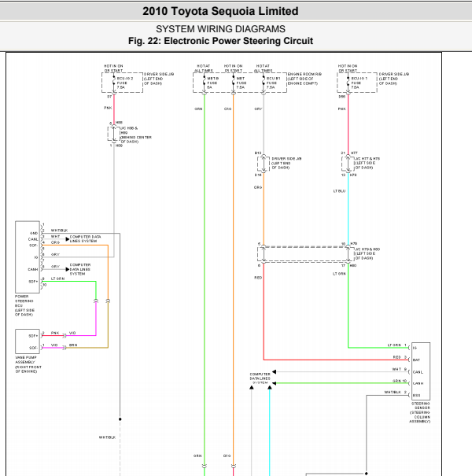Click "COMPUTER DATA LINES SYSTEM" near steering sensor wires
Screen dimensions: 472x476
click(x=260, y=378)
